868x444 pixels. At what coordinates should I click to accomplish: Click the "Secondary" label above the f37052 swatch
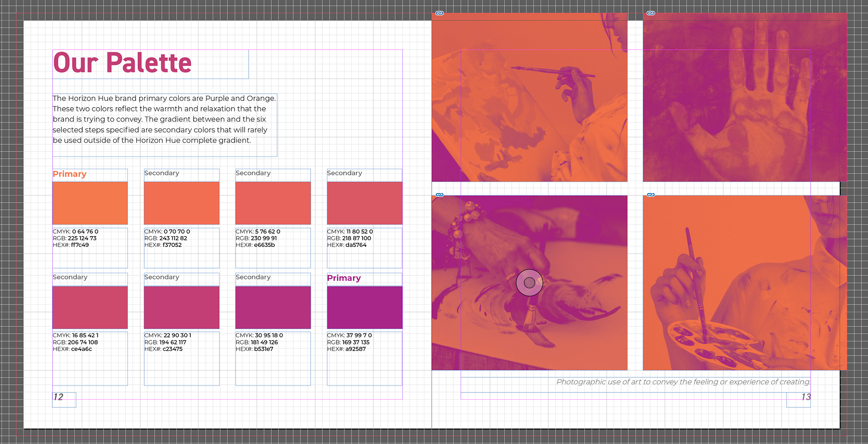[x=161, y=173]
